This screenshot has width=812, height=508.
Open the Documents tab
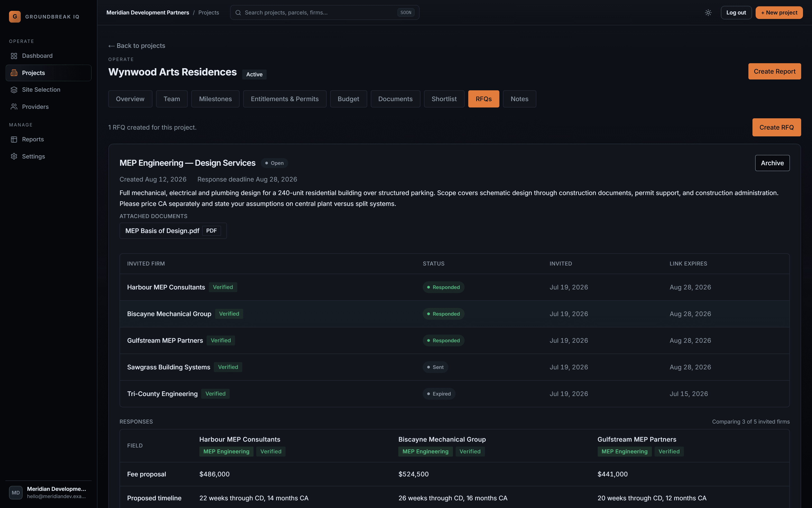pyautogui.click(x=395, y=99)
